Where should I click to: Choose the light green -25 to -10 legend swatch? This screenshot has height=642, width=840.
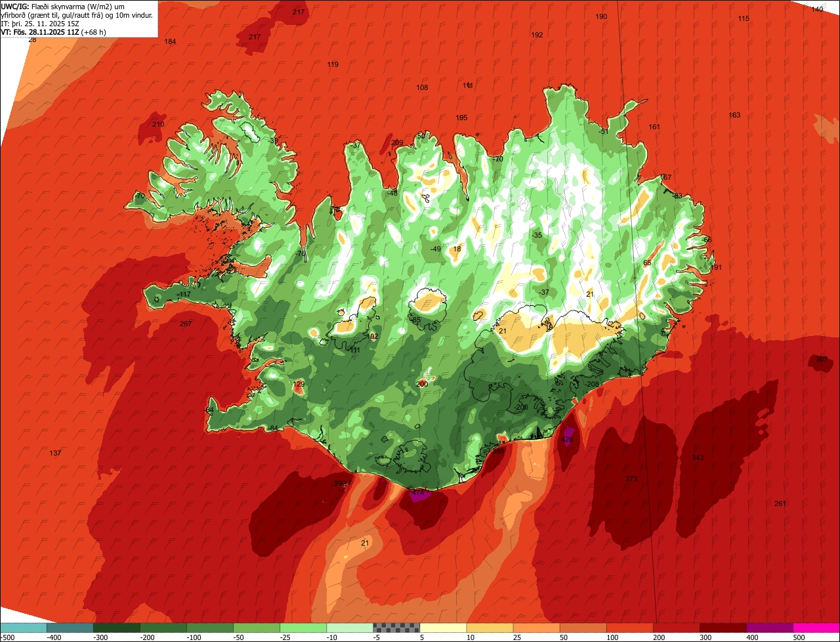(x=303, y=628)
